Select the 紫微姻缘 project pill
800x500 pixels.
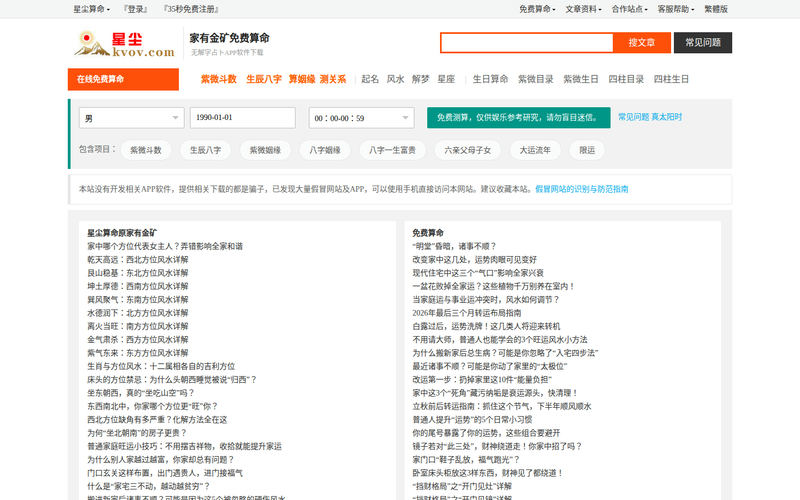click(265, 150)
